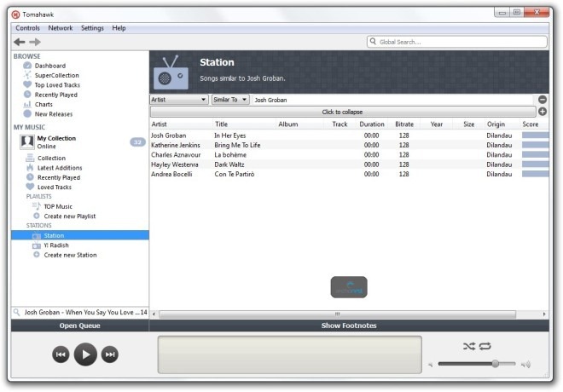Mute the volume using the speaker icon
Image resolution: width=563 pixels, height=392 pixels.
pos(432,365)
